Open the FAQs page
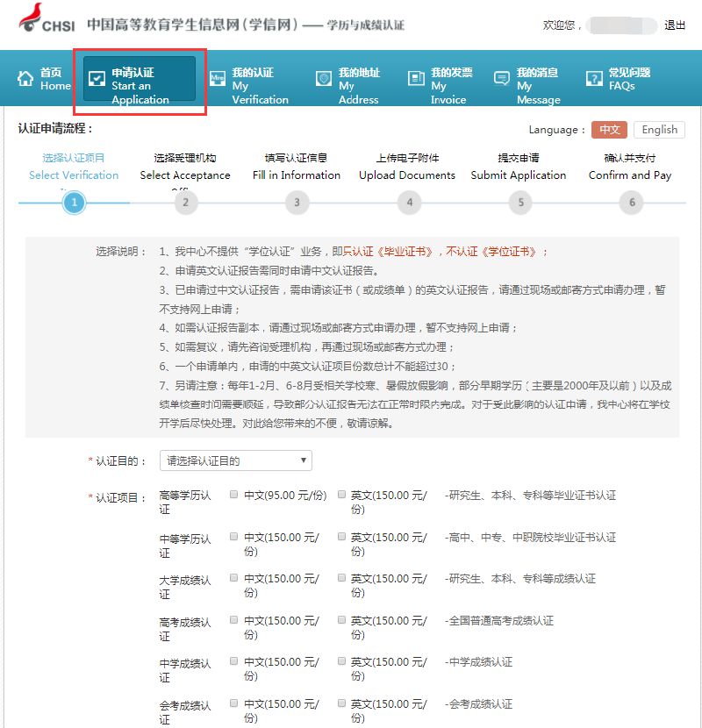The width and height of the screenshot is (702, 728). 619,78
